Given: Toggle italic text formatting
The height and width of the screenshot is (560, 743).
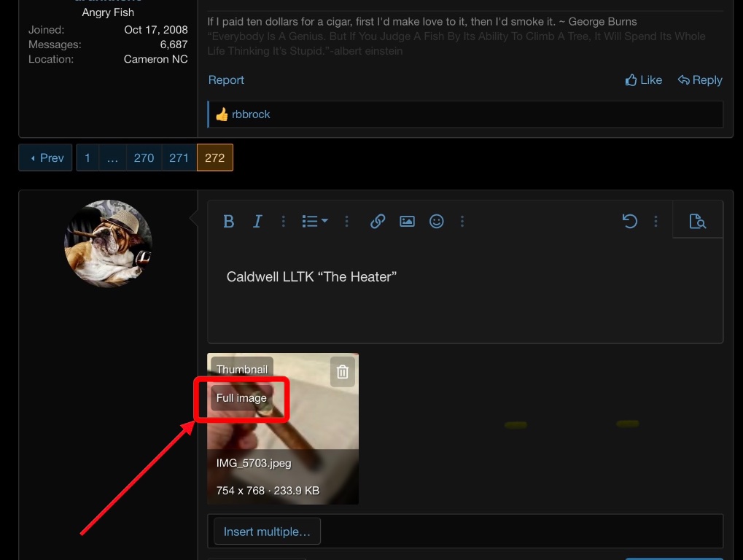Looking at the screenshot, I should click(257, 222).
